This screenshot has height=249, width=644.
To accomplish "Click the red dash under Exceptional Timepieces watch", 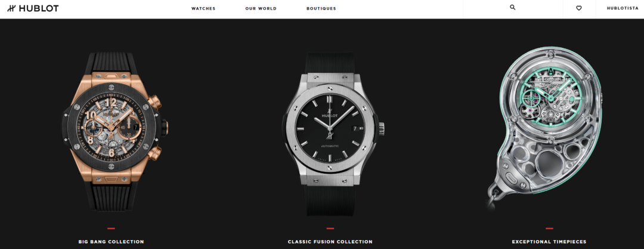I will (x=549, y=229).
